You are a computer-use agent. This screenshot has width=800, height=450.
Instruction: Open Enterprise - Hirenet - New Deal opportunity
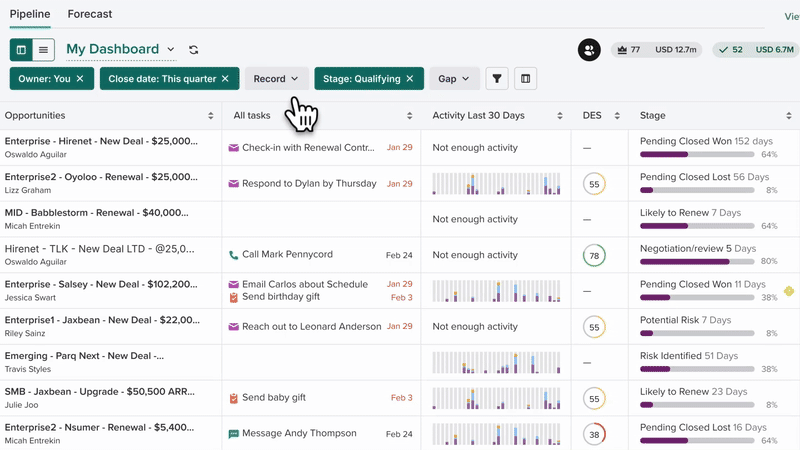point(101,141)
